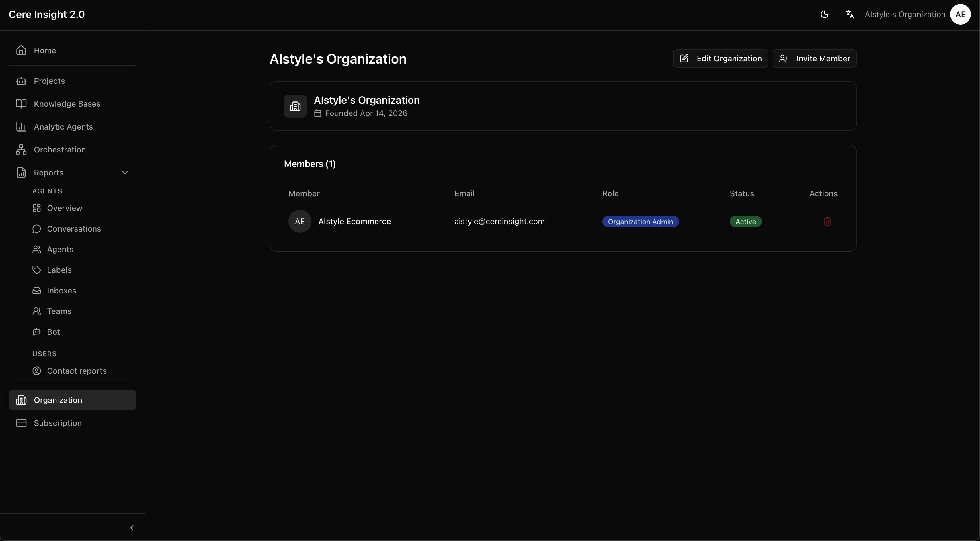The height and width of the screenshot is (541, 980).
Task: Open the AE avatar account menu
Action: [x=960, y=14]
